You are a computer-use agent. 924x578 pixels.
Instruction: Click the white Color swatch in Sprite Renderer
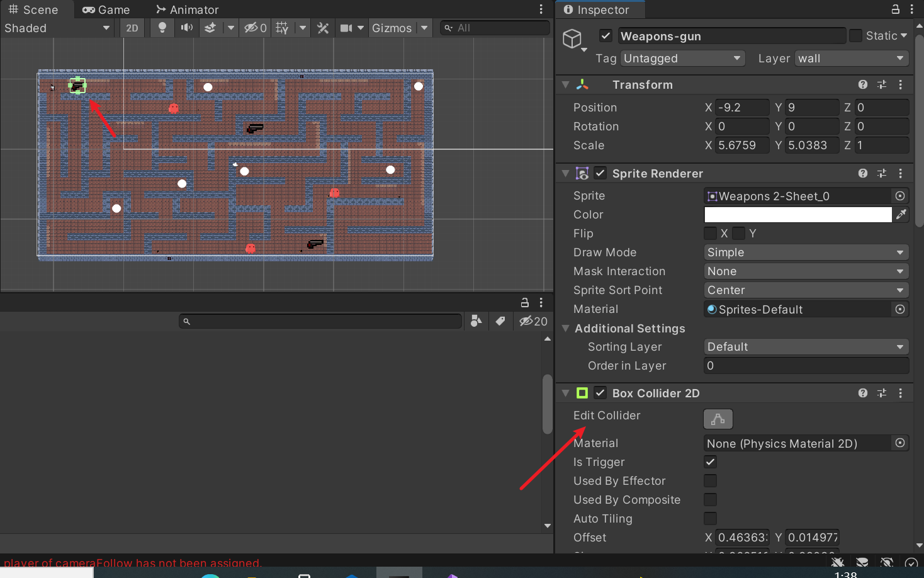797,215
